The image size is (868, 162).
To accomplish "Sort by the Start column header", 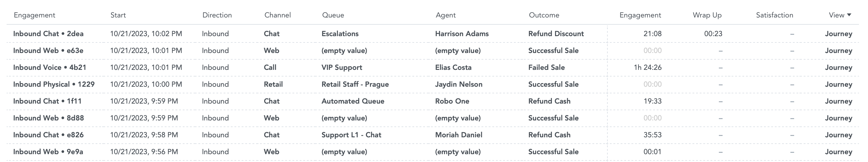I will point(118,15).
